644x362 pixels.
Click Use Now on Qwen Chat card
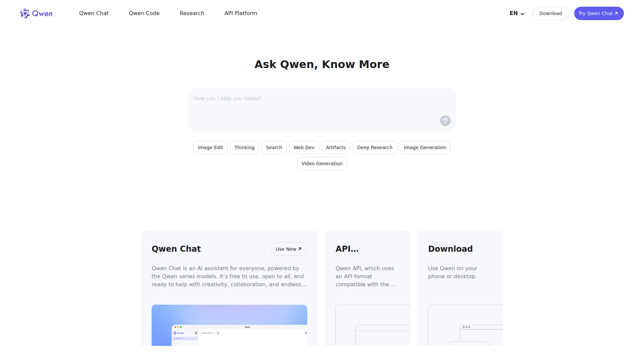click(x=289, y=249)
